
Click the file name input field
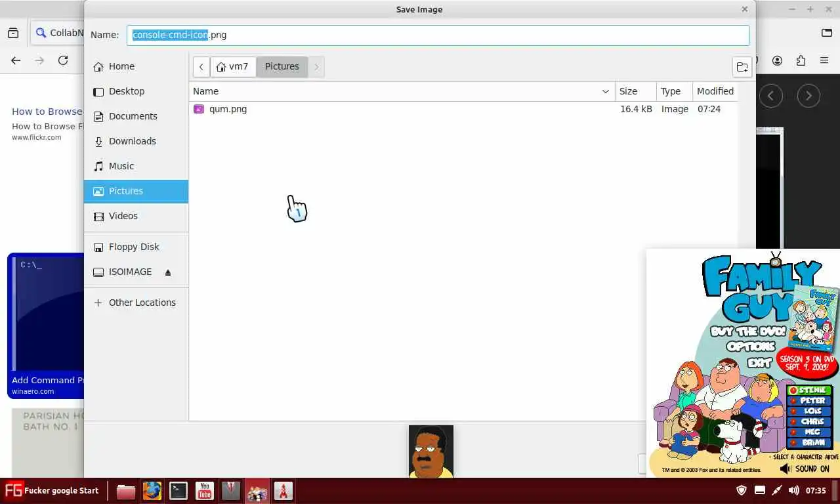point(438,35)
